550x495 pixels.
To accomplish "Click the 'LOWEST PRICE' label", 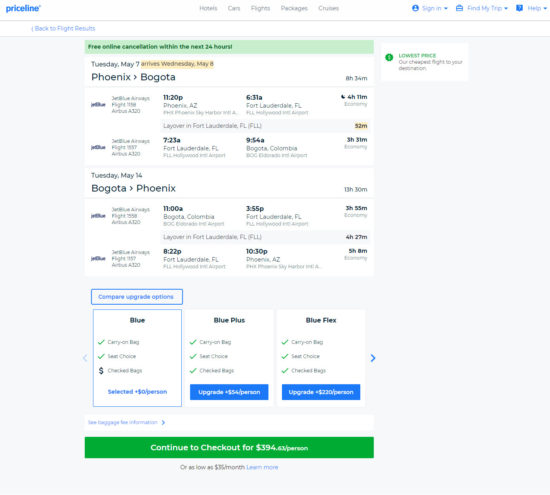I will click(417, 55).
